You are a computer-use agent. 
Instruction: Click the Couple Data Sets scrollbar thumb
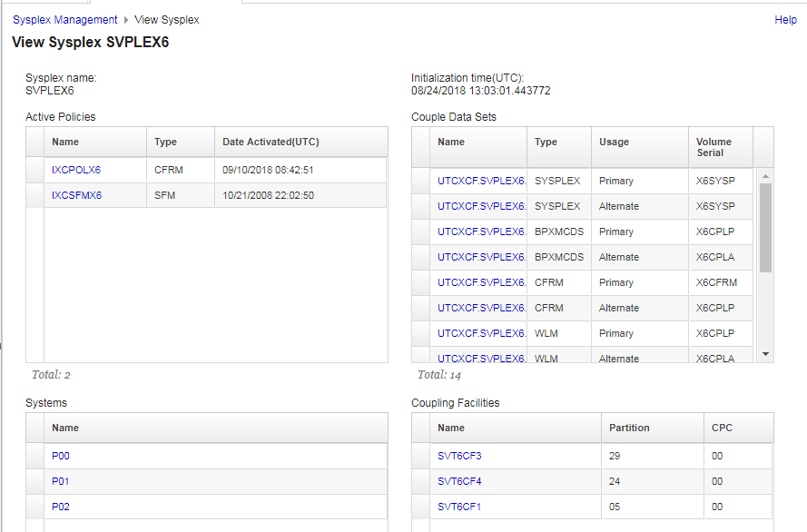765,227
